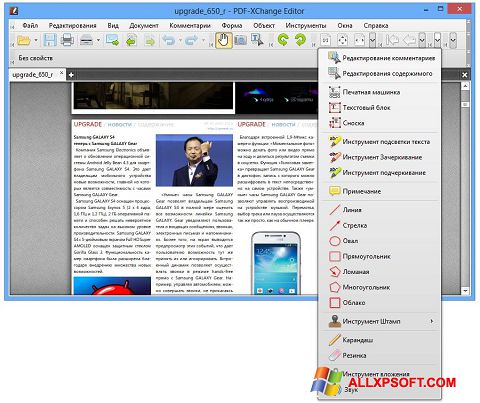Expand the scanner dropdown arrow

coord(98,41)
